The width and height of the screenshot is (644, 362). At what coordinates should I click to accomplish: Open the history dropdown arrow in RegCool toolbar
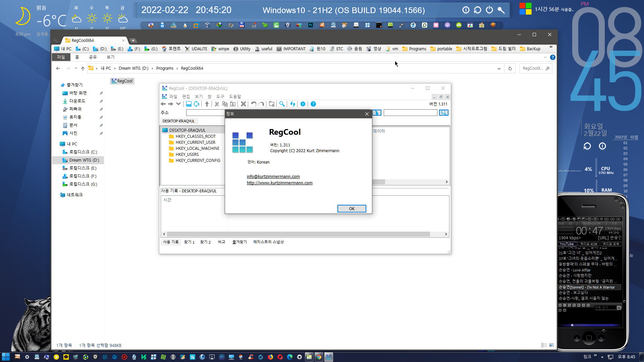pos(178,104)
